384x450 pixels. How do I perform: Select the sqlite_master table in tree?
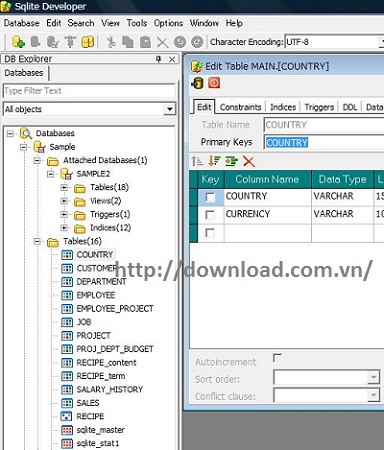(100, 430)
